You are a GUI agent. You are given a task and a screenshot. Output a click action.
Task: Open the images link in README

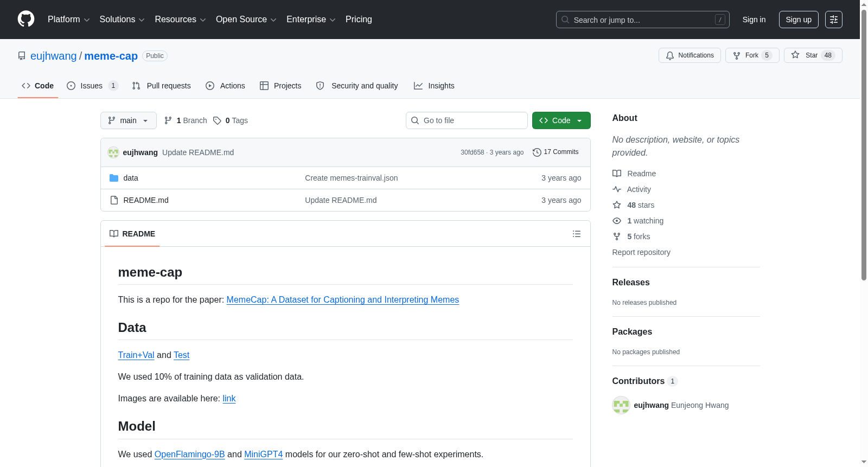pyautogui.click(x=229, y=398)
